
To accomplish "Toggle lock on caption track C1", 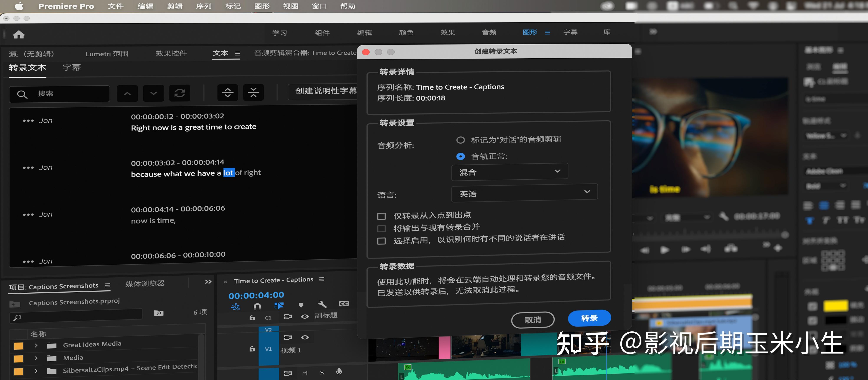I will coord(252,317).
